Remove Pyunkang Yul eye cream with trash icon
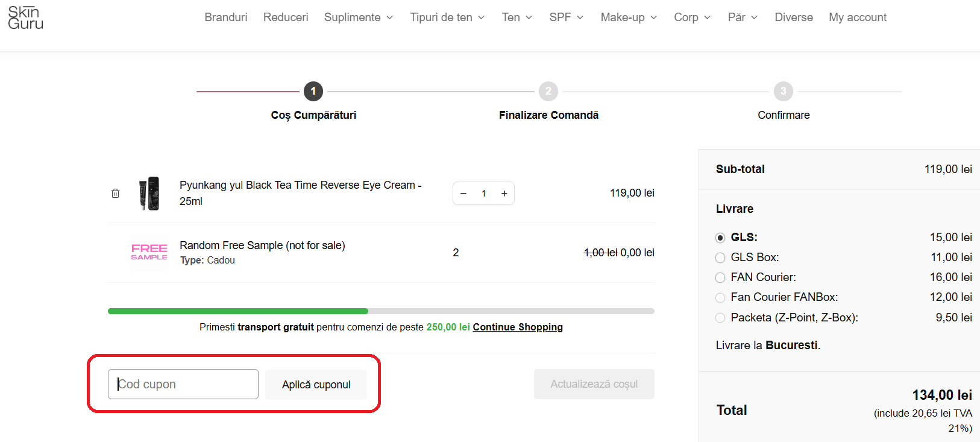The image size is (980, 442). [x=116, y=194]
